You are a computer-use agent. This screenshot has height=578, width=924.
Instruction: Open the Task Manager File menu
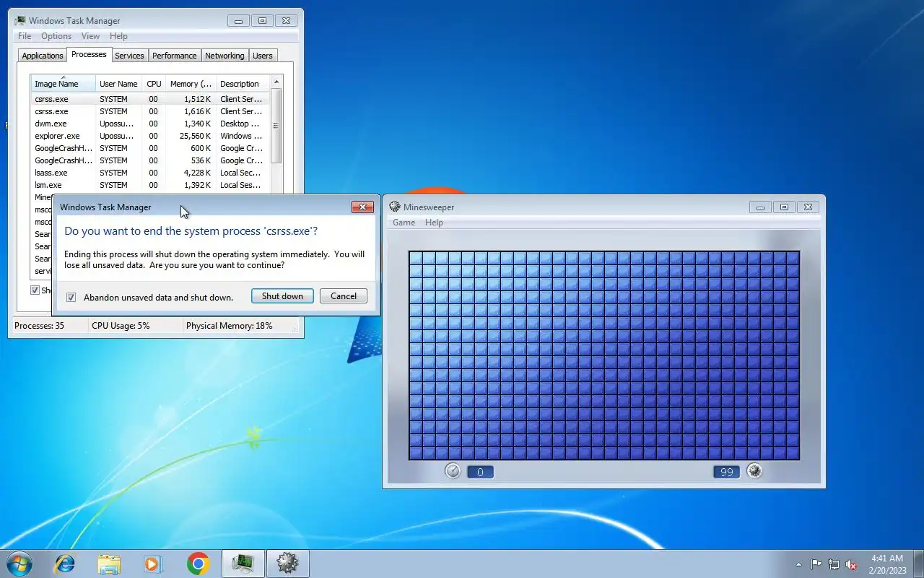click(25, 36)
